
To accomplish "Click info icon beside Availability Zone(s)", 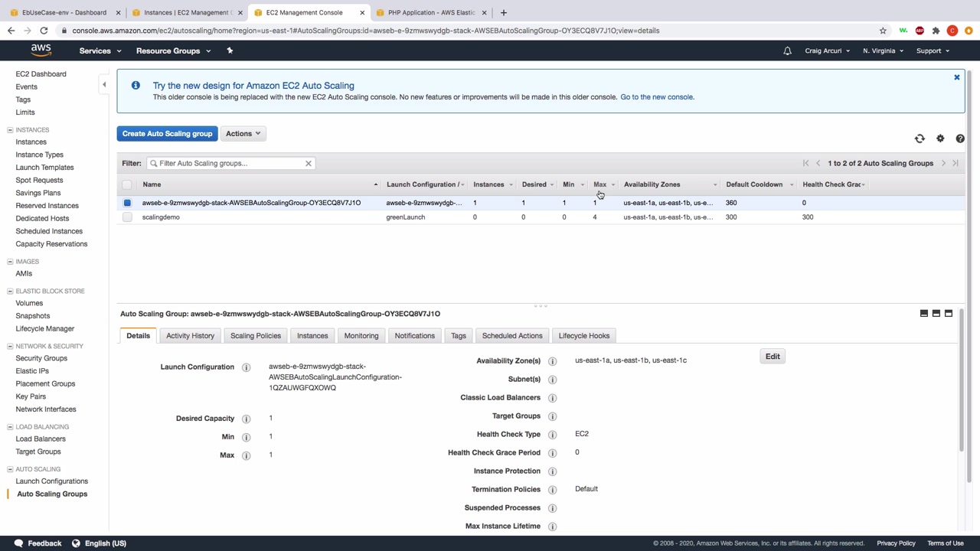I will (552, 361).
